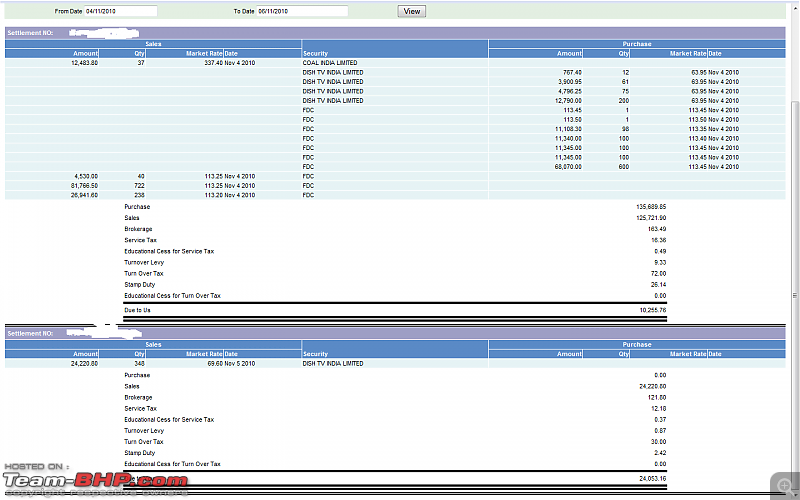Screen dimensions: 800x500
Task: Click Dish TV purchase amount 12,790.00
Action: click(x=568, y=101)
